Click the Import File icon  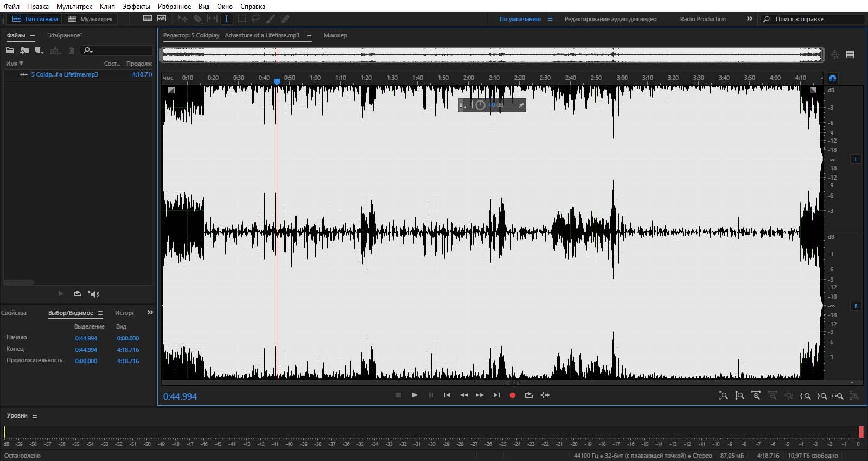tap(24, 50)
